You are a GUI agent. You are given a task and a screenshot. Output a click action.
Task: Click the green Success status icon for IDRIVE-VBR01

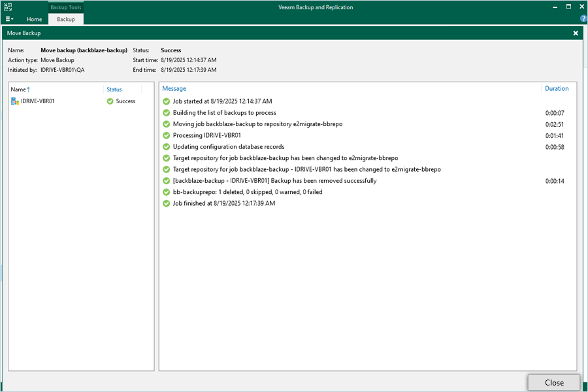(110, 101)
